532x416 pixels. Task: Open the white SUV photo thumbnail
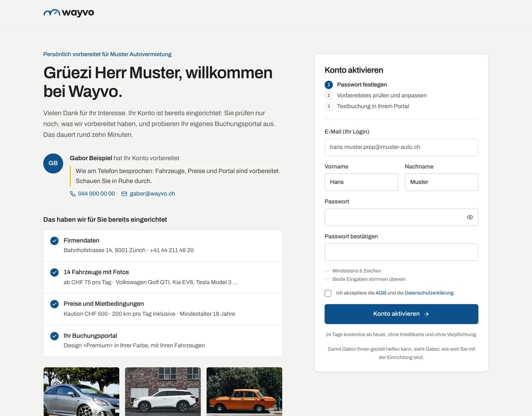[163, 391]
